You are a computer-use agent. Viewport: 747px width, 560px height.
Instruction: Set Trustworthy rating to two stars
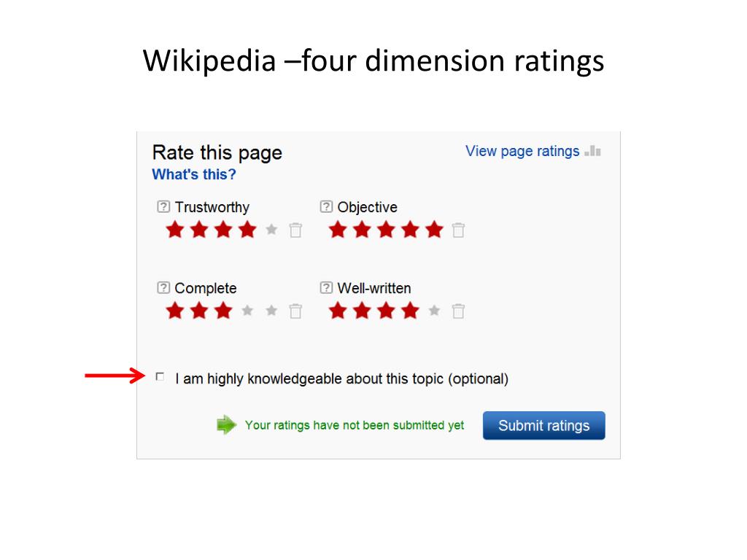(x=198, y=230)
